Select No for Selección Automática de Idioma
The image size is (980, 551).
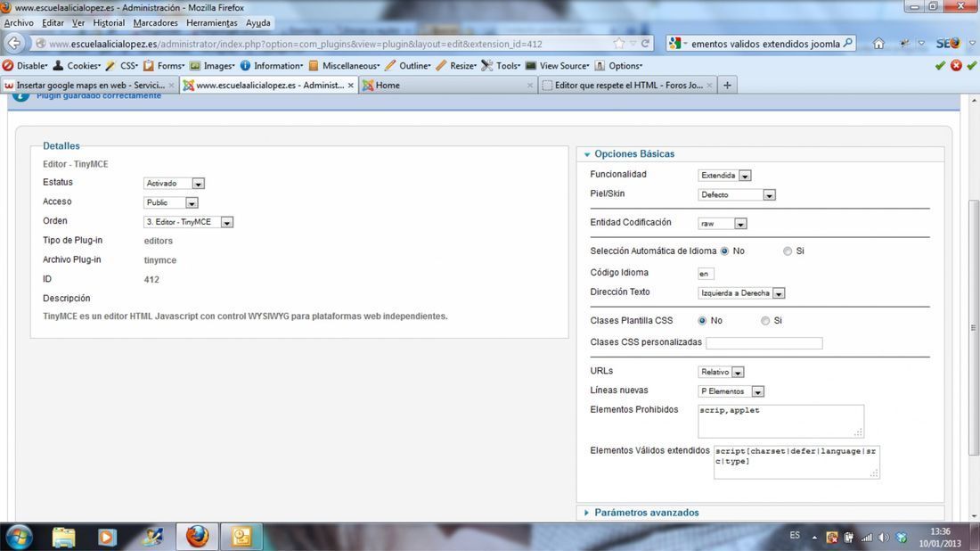[x=724, y=251]
